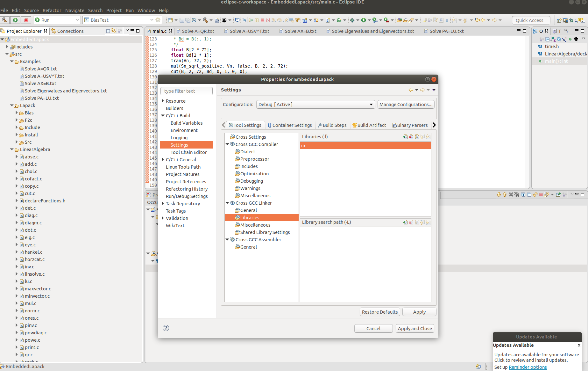Move library down in Libraries (-l)
588x371 pixels.
[x=428, y=137]
